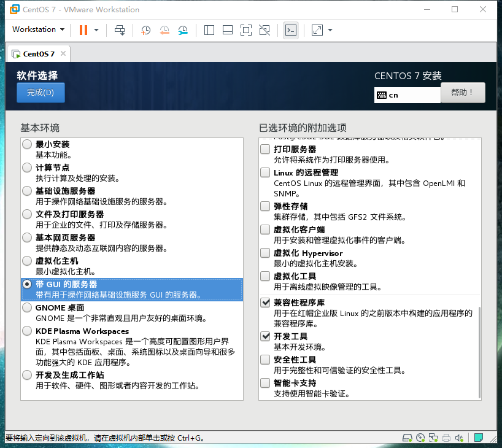
Task: Click the Unity mode icon
Action: pos(265,30)
